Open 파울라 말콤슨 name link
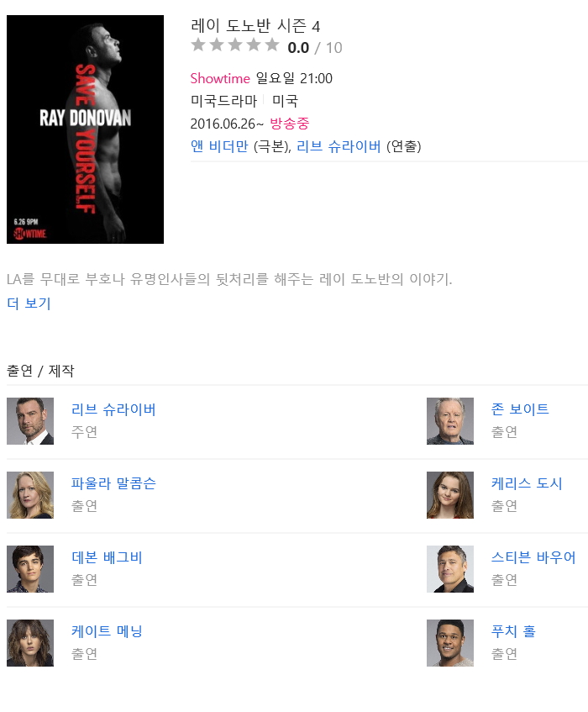Screen dimensions: 588x712 pos(113,483)
